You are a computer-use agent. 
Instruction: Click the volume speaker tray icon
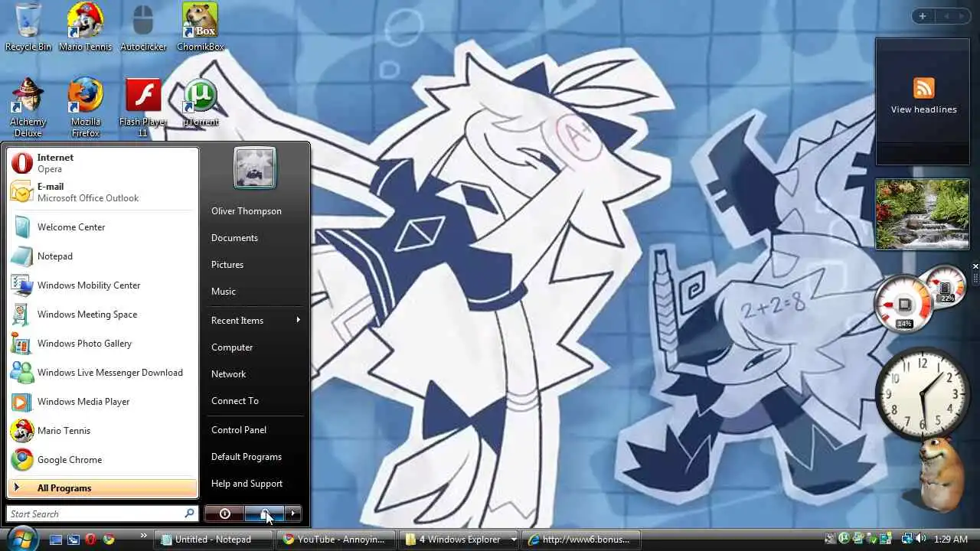pos(920,540)
